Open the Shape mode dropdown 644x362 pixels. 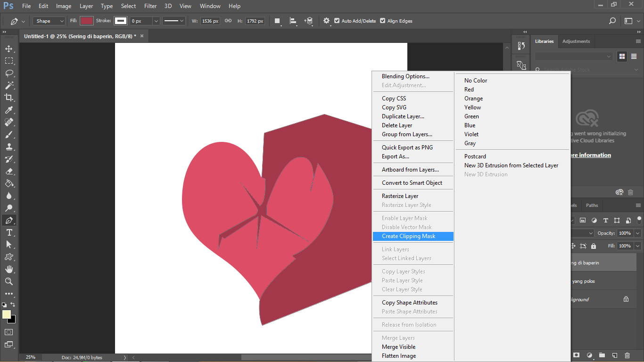[x=49, y=21]
